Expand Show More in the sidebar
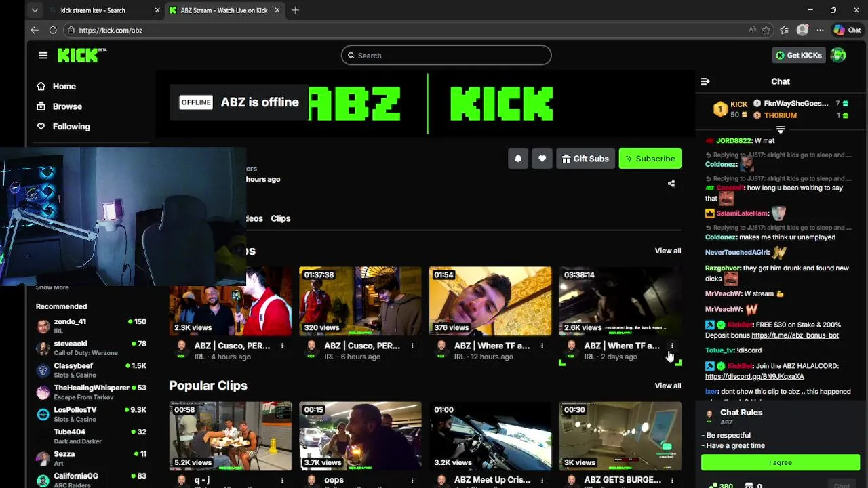 tap(52, 287)
